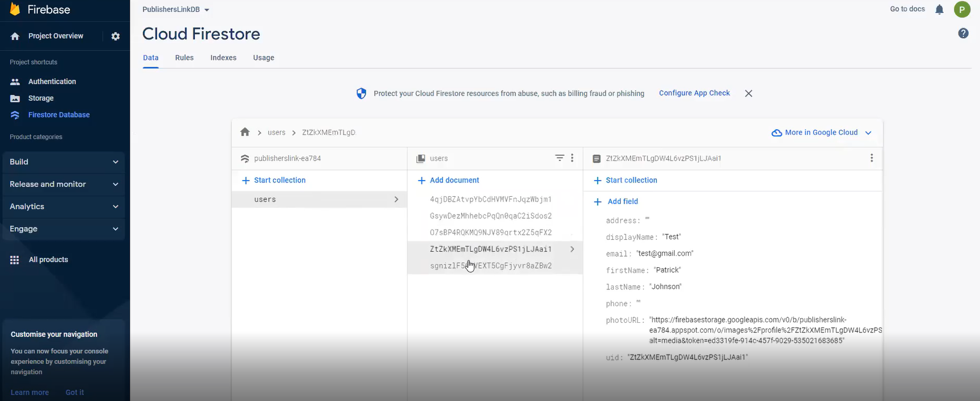Viewport: 980px width, 401px height.
Task: Open document panel overflow menu
Action: tap(872, 158)
